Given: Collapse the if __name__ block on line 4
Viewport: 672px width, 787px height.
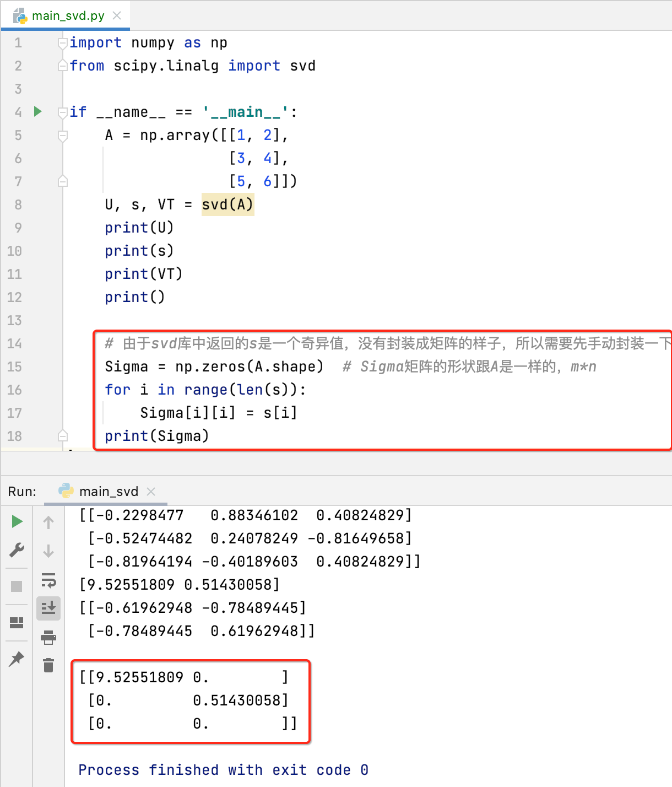Looking at the screenshot, I should [x=63, y=112].
